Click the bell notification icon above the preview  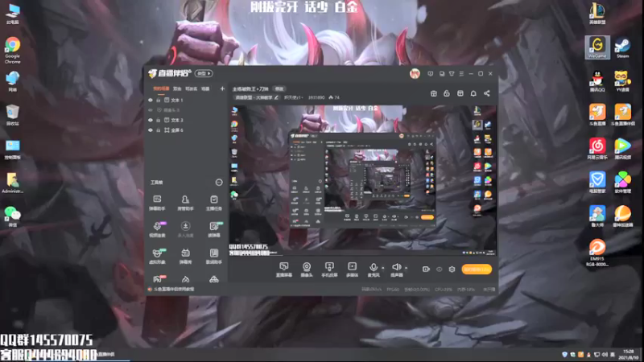pos(473,93)
